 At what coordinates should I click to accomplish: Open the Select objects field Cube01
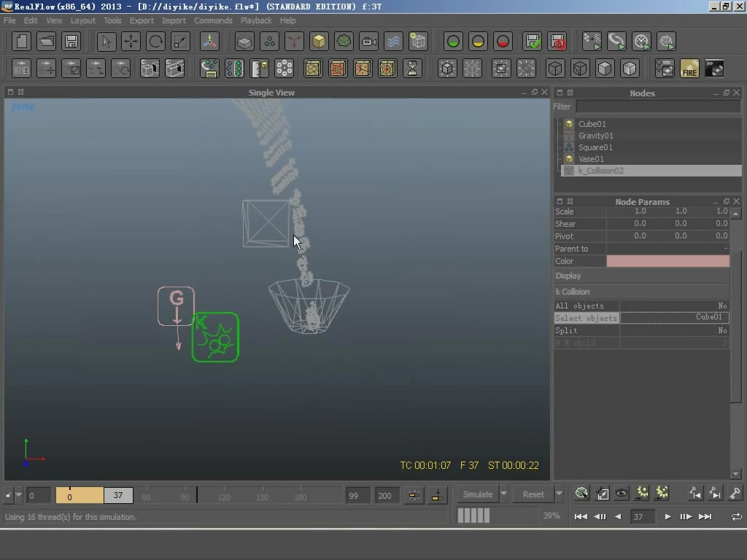[674, 318]
